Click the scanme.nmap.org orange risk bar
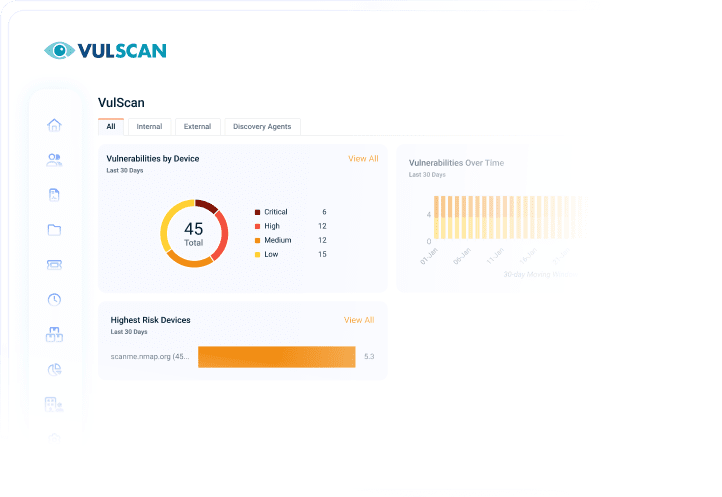This screenshot has height=497, width=722. (277, 357)
